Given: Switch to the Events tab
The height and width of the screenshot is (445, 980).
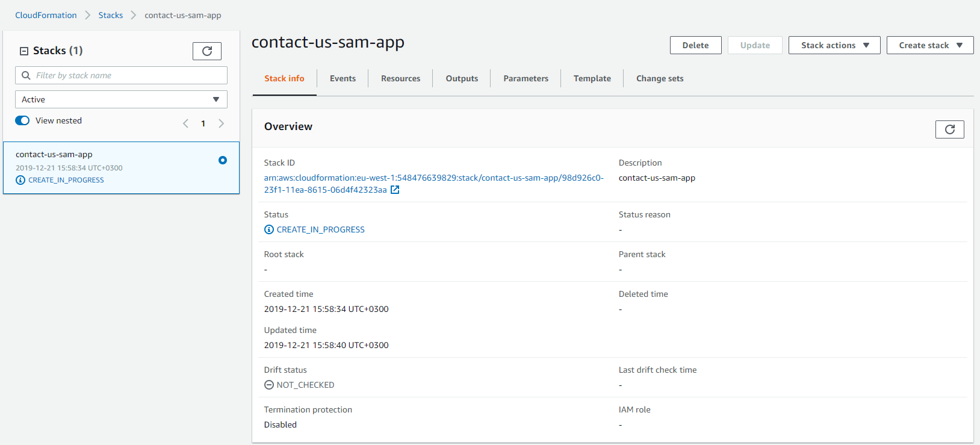Looking at the screenshot, I should click(343, 78).
